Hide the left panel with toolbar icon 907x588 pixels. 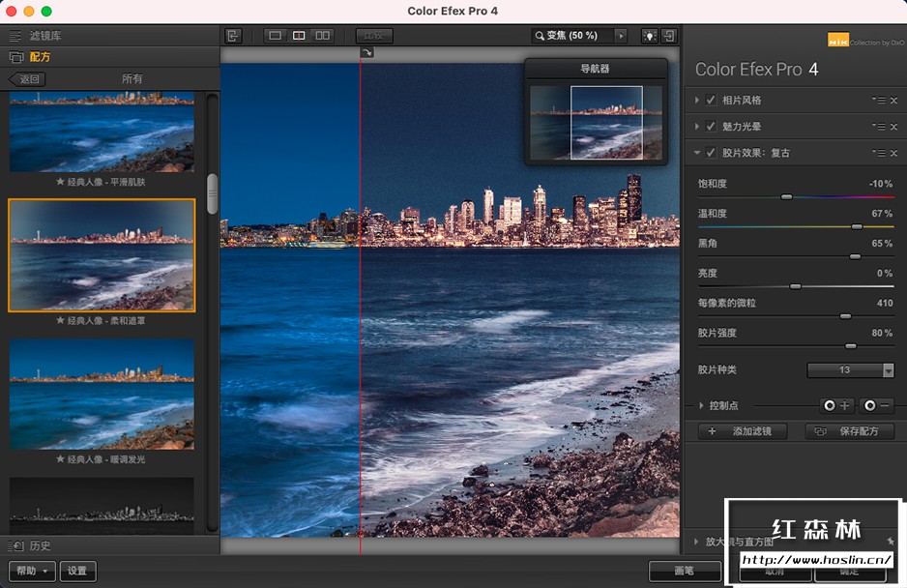pos(233,36)
